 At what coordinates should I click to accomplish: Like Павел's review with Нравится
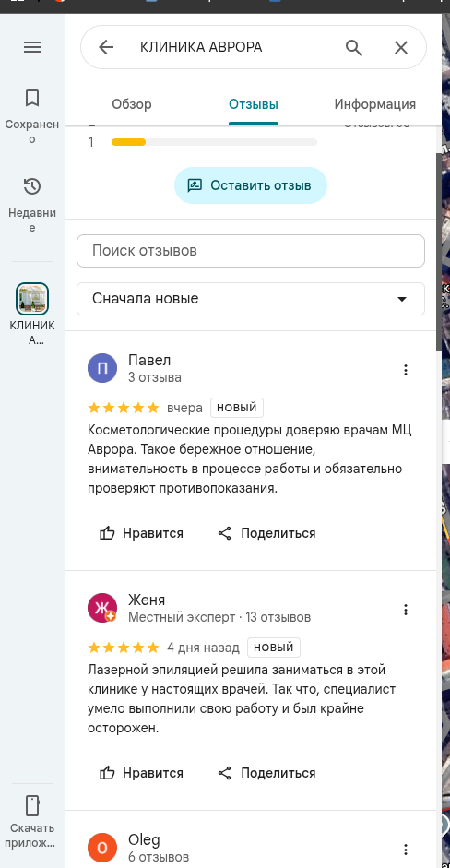coord(141,533)
